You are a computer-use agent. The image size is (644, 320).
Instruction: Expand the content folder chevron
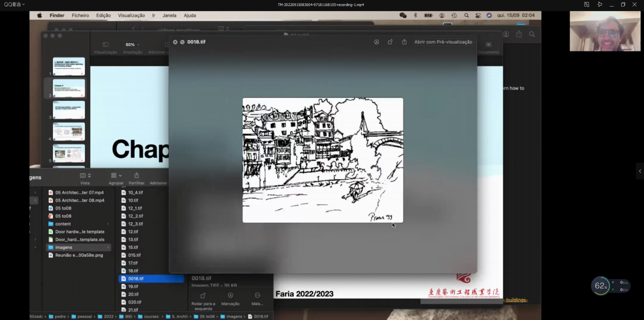click(x=108, y=224)
